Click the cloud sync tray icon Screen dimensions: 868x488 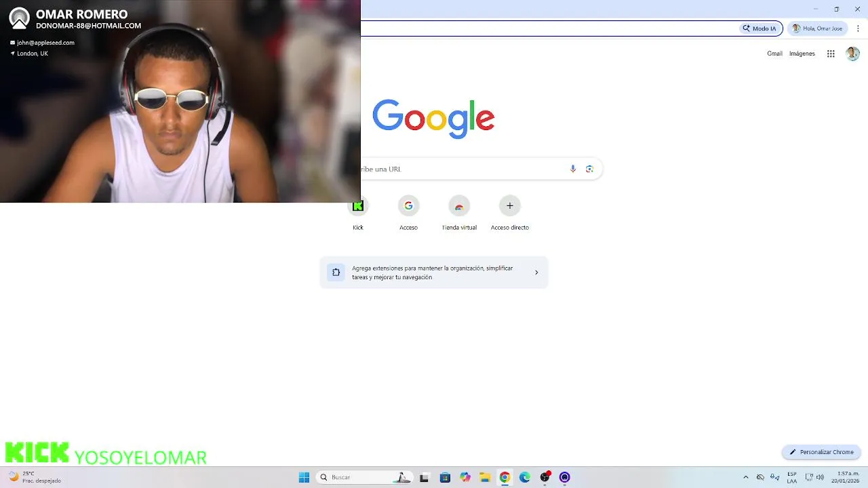(760, 477)
